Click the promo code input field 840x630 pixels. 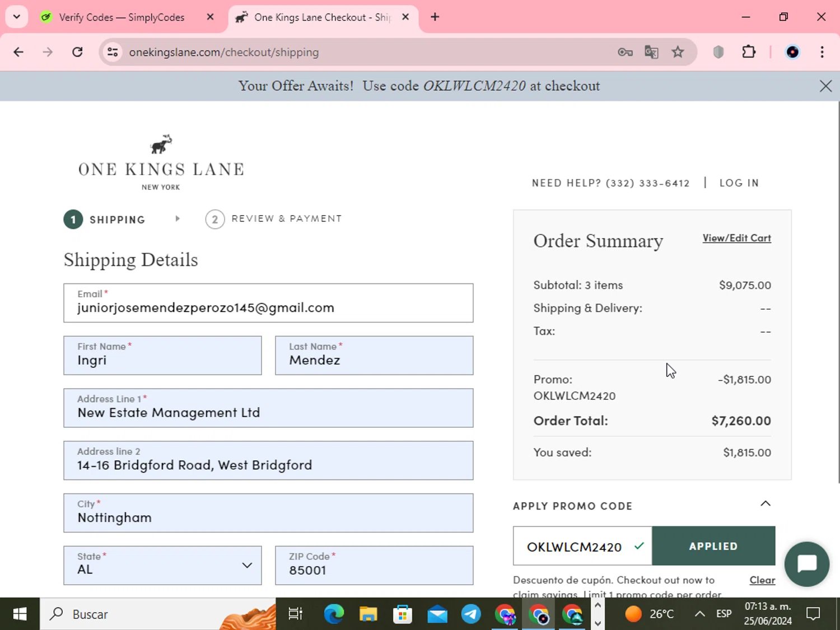[x=582, y=546]
